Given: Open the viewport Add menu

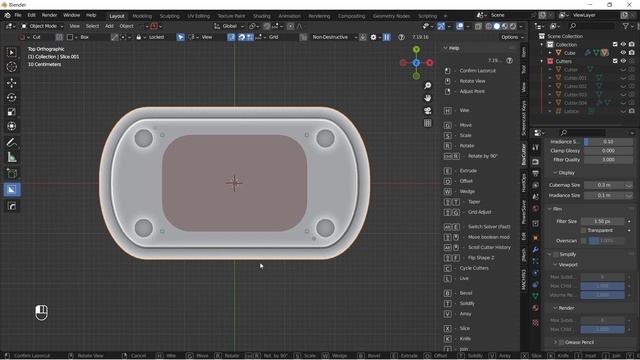Looking at the screenshot, I should tap(109, 26).
